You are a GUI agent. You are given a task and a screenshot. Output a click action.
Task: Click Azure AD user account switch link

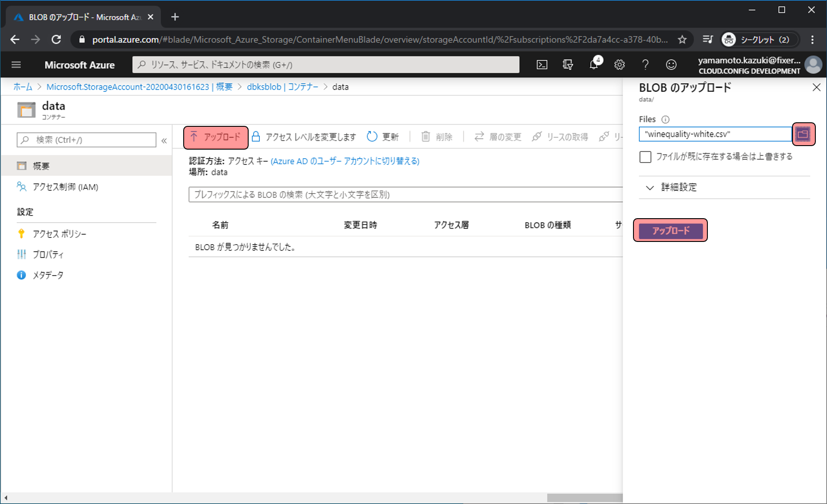click(345, 161)
